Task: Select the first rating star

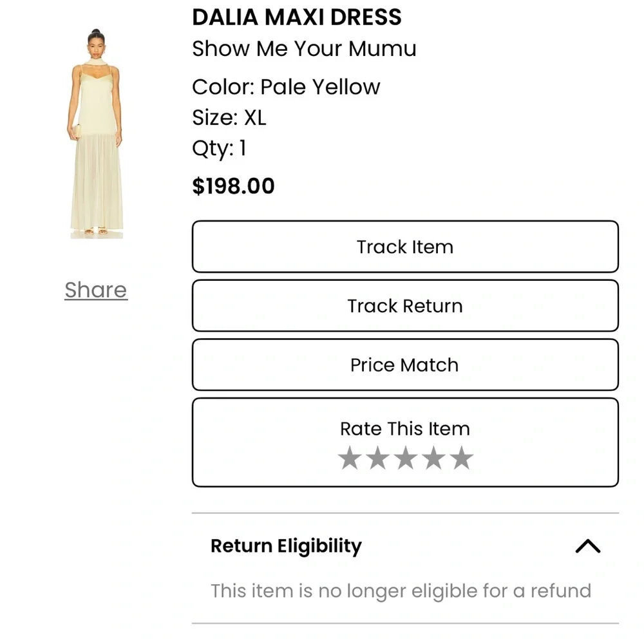Action: pos(350,458)
